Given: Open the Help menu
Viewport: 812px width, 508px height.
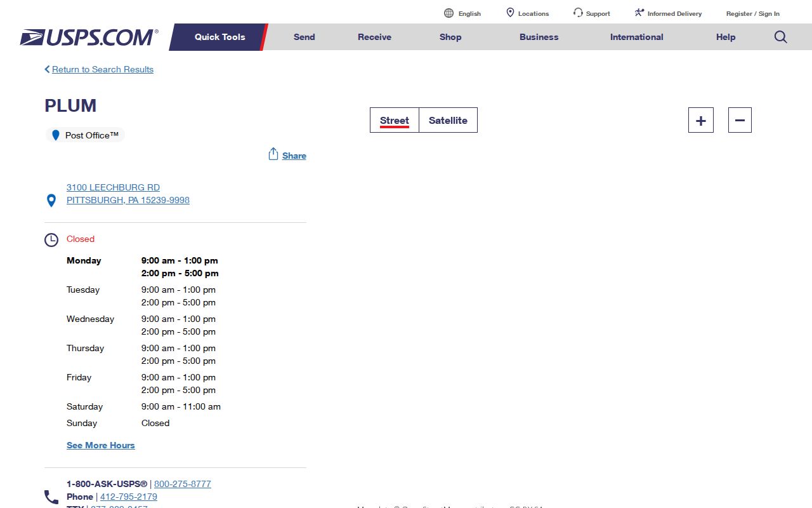Looking at the screenshot, I should (726, 37).
